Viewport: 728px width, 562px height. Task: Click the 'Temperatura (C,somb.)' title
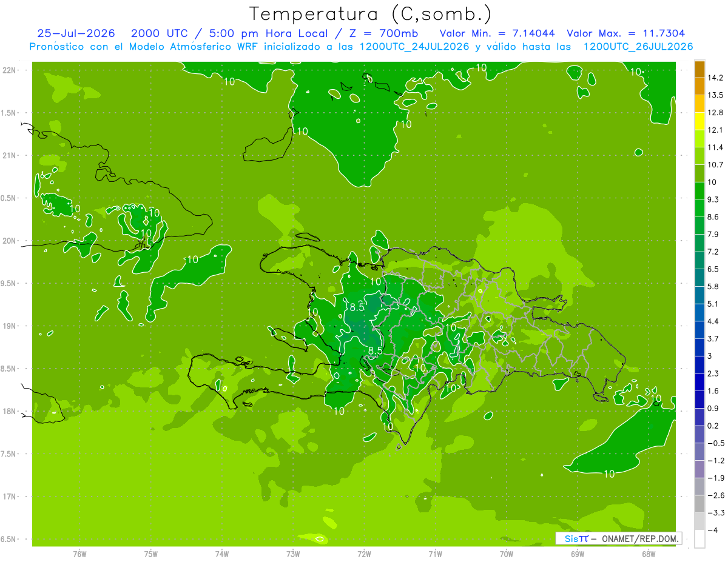[371, 13]
